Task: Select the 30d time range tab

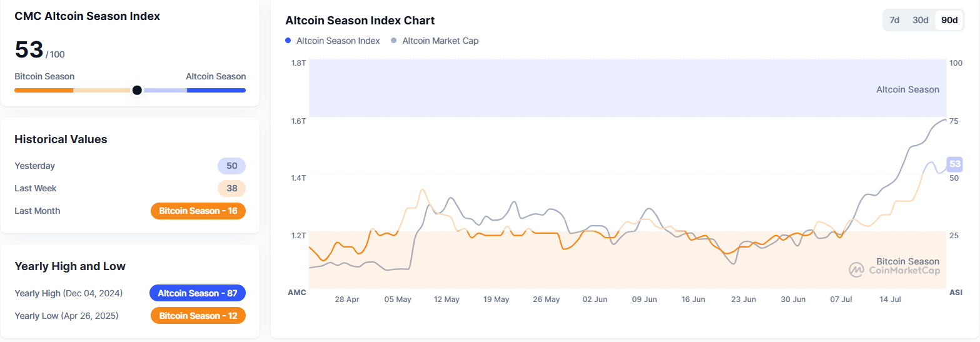Action: coord(920,20)
